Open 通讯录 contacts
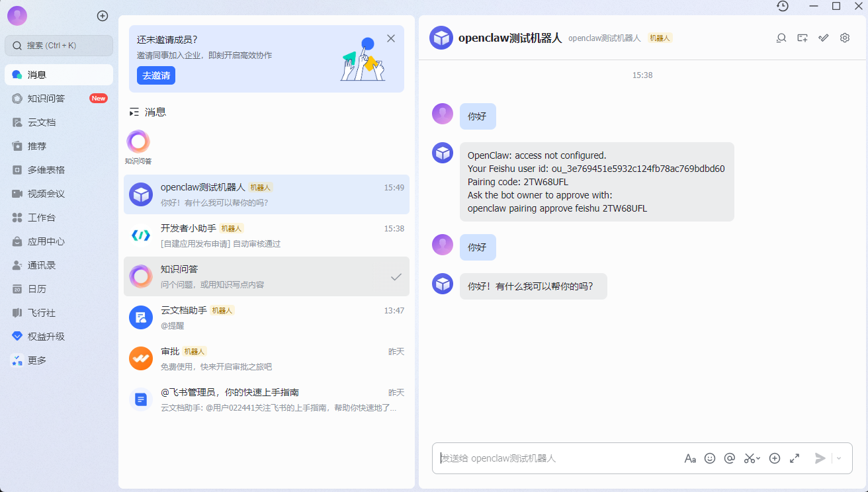Screen dimensions: 868x492 (59, 265)
